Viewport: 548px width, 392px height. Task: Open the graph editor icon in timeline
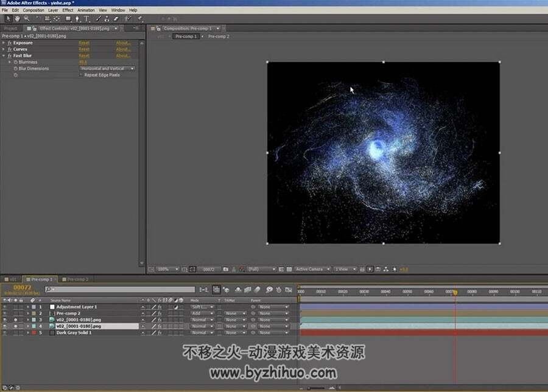click(289, 289)
